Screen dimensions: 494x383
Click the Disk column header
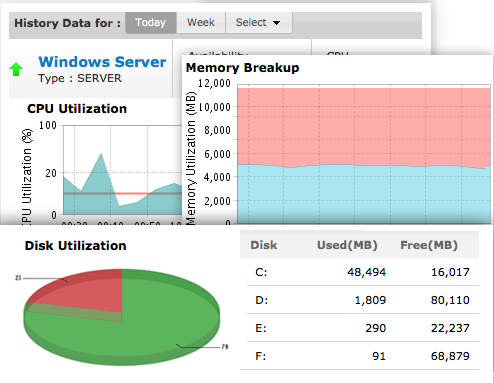coord(264,245)
